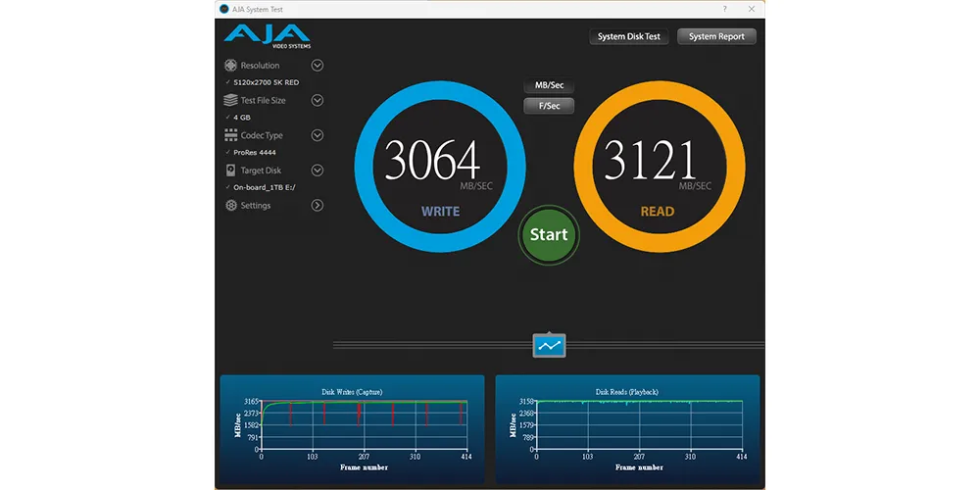Viewport: 980px width, 490px height.
Task: Open the Target Disk dropdown arrow
Action: click(x=318, y=171)
